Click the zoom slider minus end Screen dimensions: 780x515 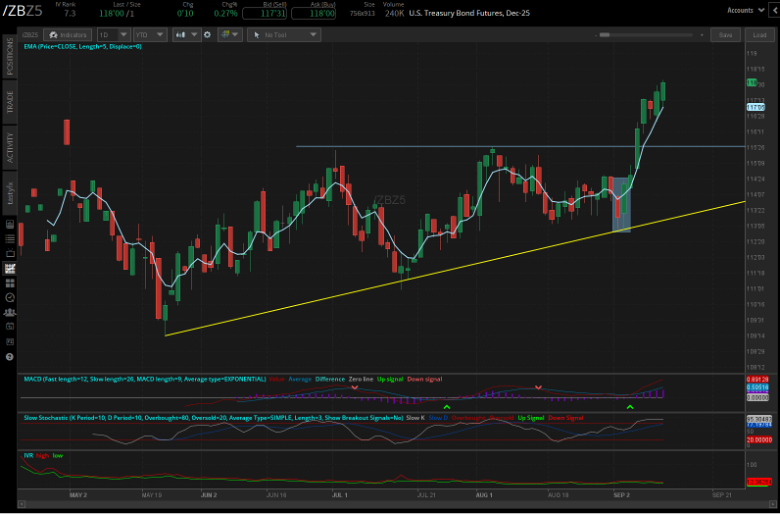click(x=595, y=35)
